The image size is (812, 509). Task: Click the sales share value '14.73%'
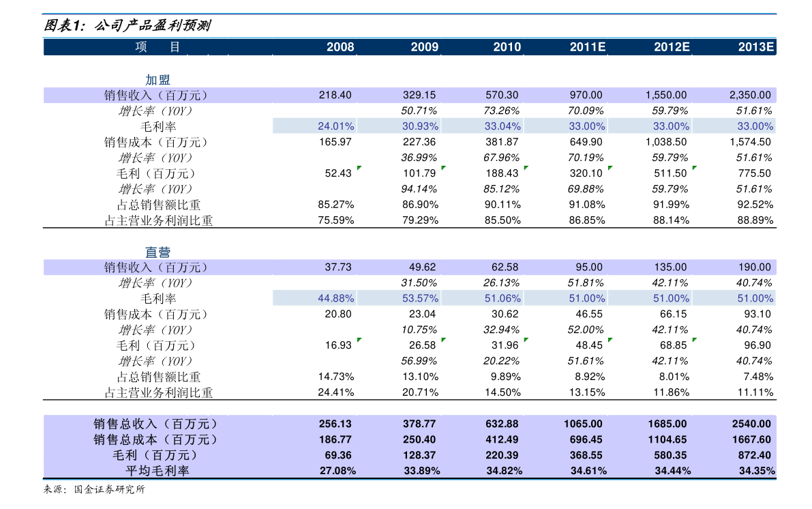[x=336, y=377]
